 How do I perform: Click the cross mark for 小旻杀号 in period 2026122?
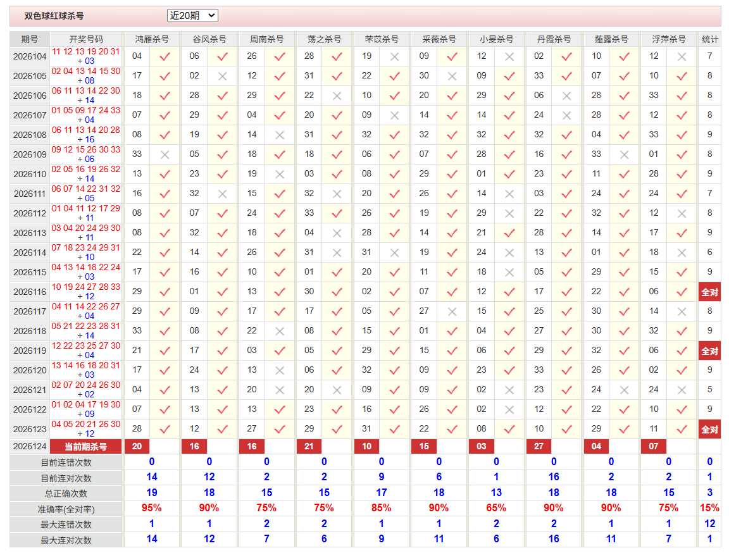509,410
